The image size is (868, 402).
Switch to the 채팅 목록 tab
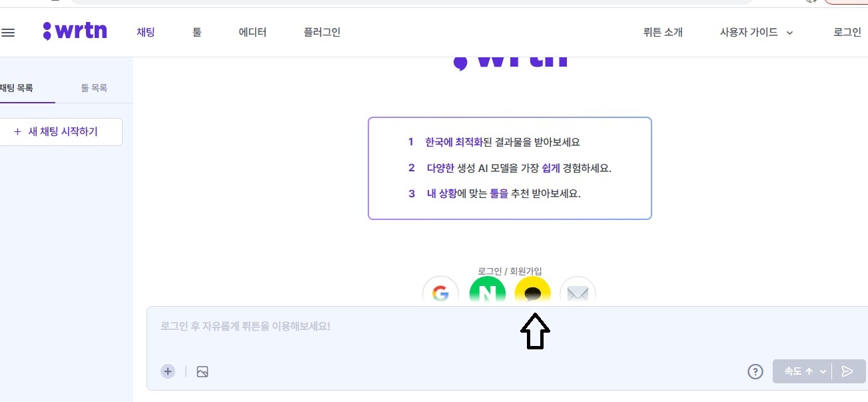click(18, 88)
